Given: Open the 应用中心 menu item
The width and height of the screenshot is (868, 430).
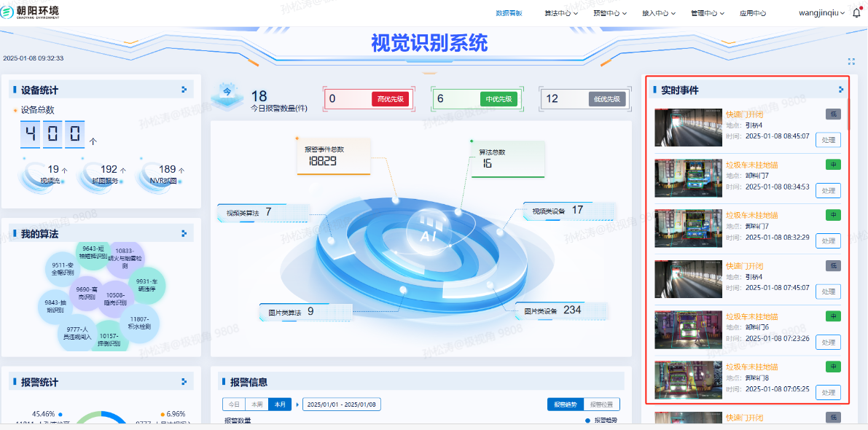Looking at the screenshot, I should click(x=752, y=13).
